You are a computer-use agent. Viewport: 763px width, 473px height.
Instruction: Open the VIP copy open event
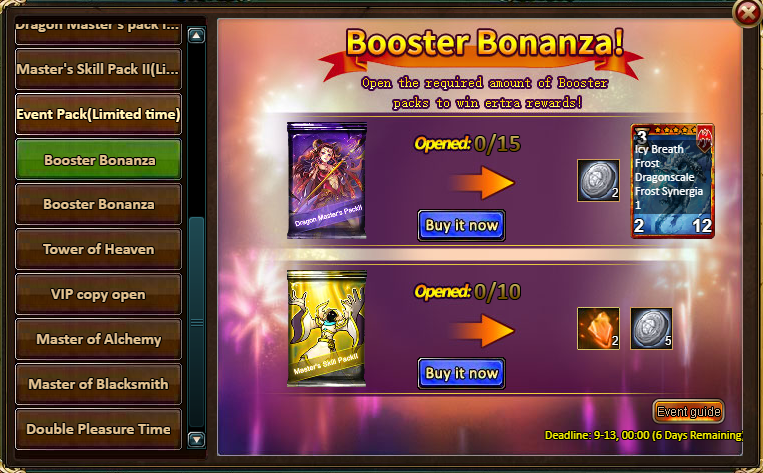tap(99, 294)
